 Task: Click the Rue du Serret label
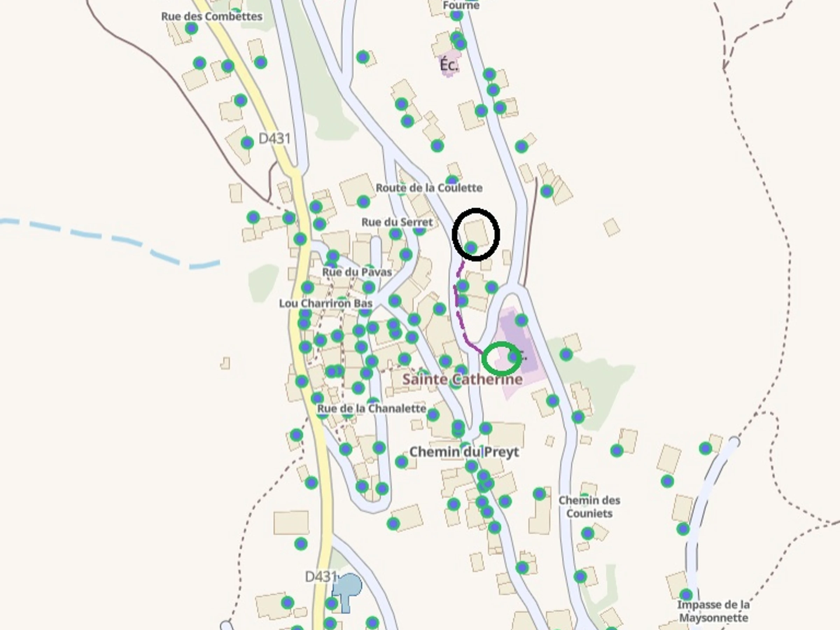coord(397,222)
